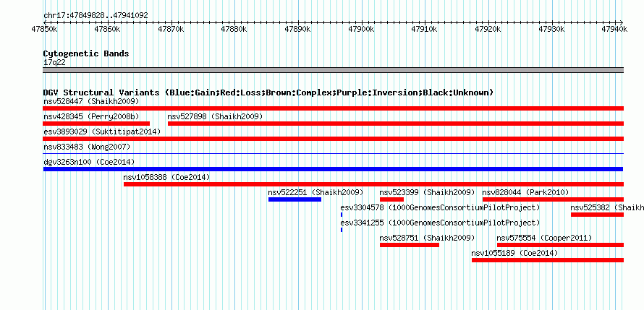Select the red bar under nsv575554
The height and width of the screenshot is (310, 644).
click(560, 245)
